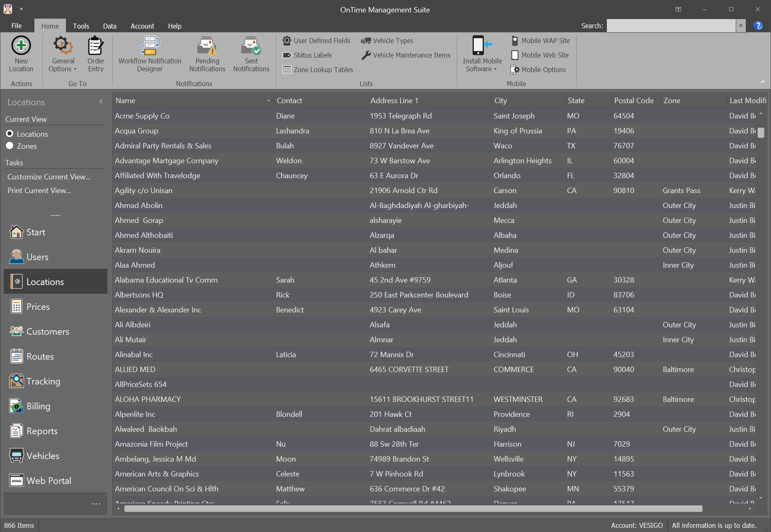Go to Web Portal in sidebar

[x=56, y=481]
